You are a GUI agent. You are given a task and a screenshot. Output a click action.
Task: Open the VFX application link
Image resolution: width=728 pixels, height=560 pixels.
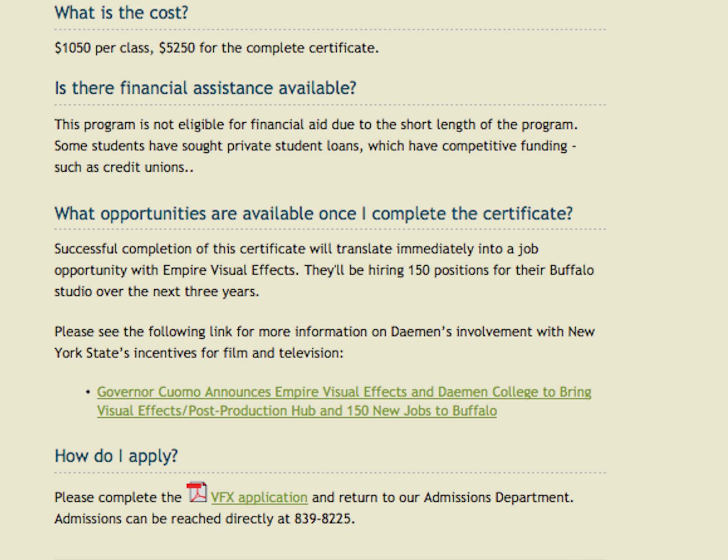pos(259,498)
